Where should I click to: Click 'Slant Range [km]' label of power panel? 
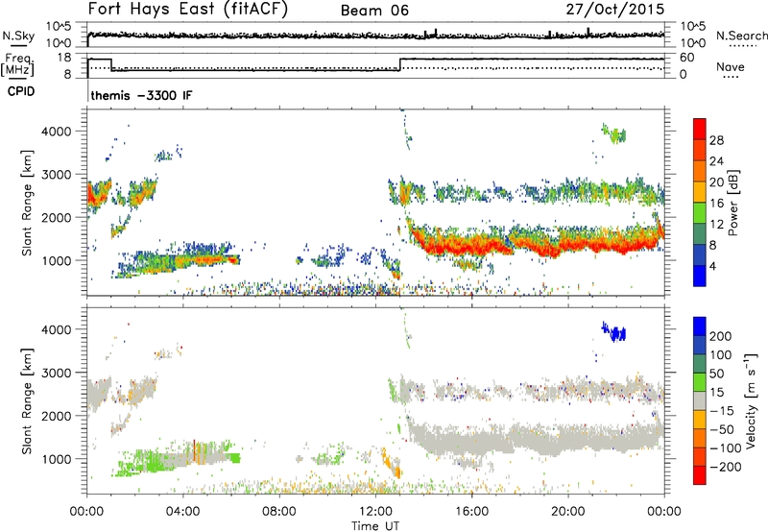click(27, 203)
